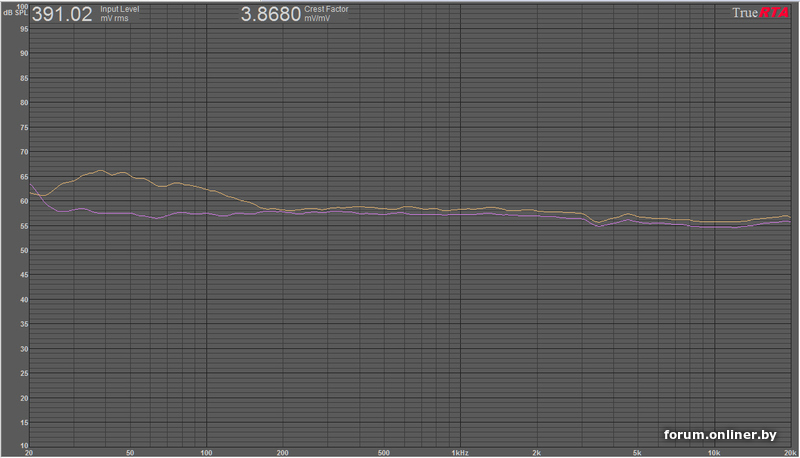
Task: Click the 2k frequency axis label
Action: point(536,453)
